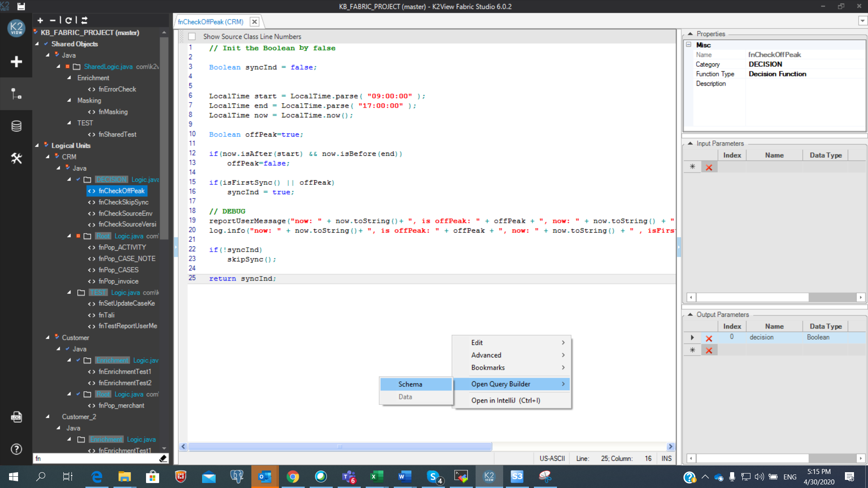Viewport: 868px width, 488px height.
Task: Open the Advanced context submenu
Action: tap(512, 355)
